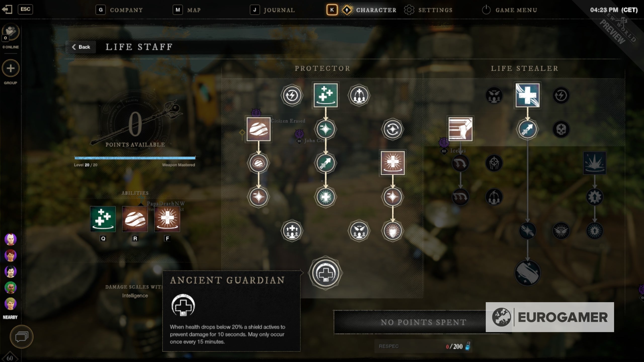Click the lightning bolt passive node in Protector

coord(292,95)
